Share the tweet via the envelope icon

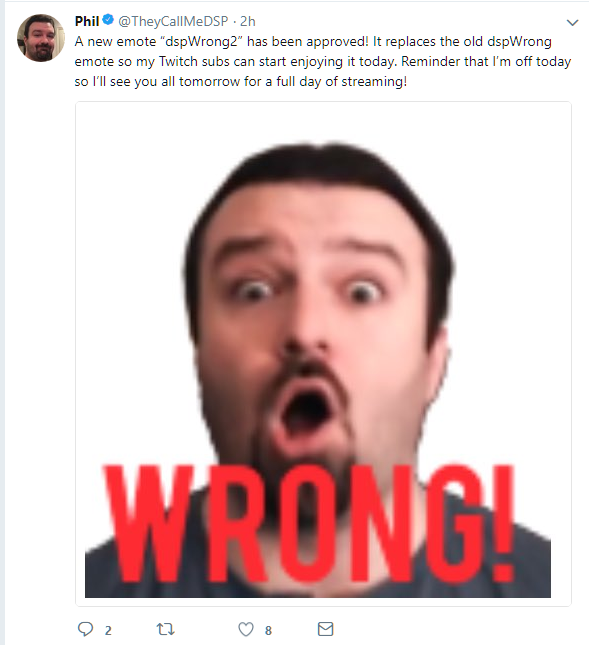[x=325, y=629]
